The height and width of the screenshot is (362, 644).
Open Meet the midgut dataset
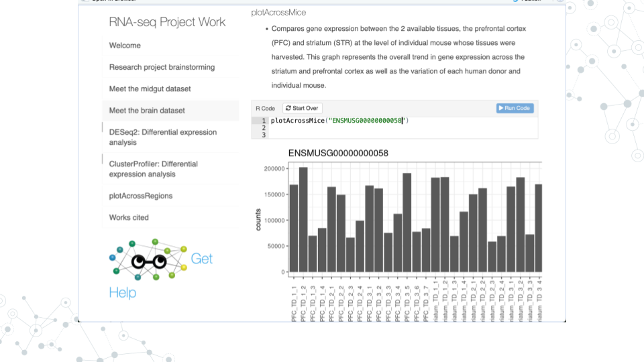[x=150, y=88]
